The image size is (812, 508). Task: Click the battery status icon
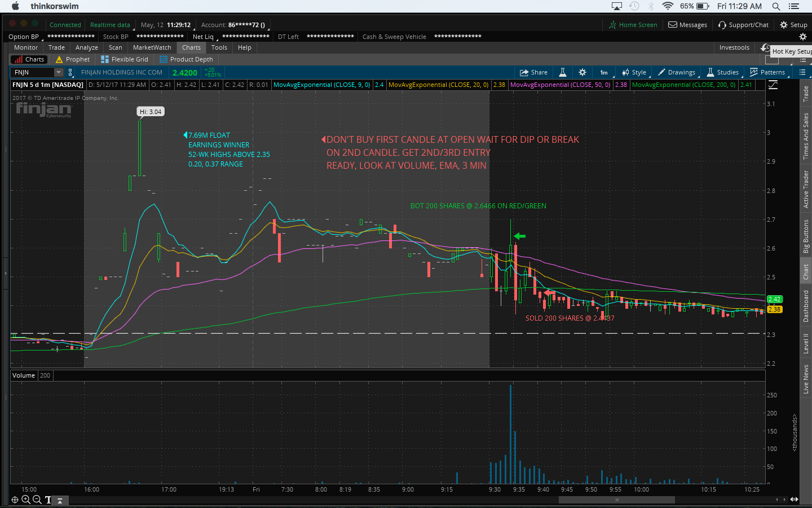tap(703, 6)
